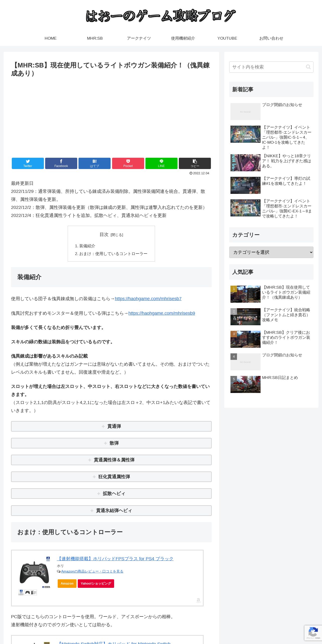Click the red Yahoo!ショッピング button

[x=96, y=584]
